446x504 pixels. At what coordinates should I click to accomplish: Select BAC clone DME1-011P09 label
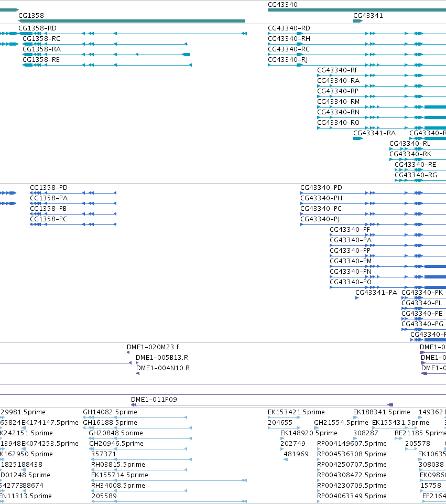pos(154,399)
